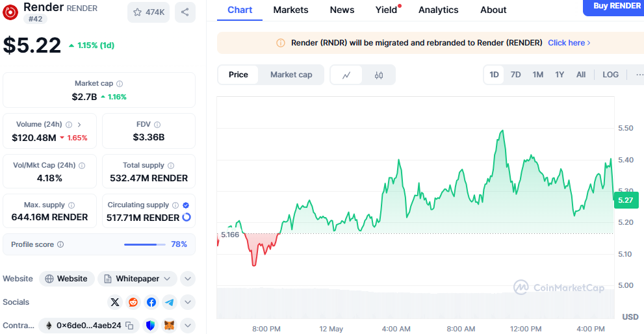Open the share icon button
644x334 pixels.
click(185, 12)
